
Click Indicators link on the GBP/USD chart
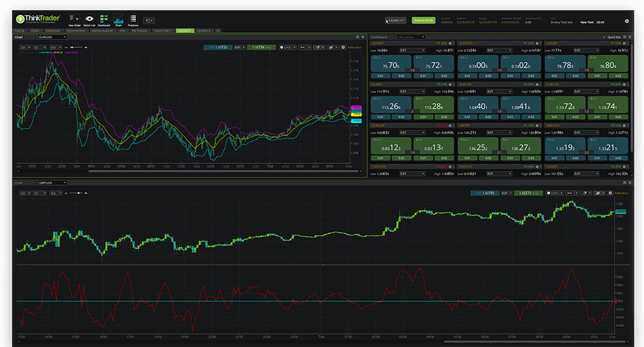click(622, 193)
